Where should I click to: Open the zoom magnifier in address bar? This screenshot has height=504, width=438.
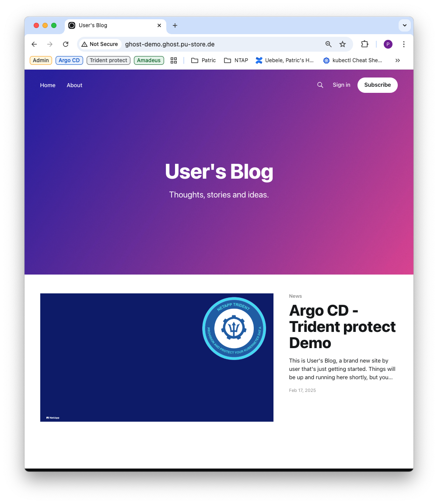(328, 44)
